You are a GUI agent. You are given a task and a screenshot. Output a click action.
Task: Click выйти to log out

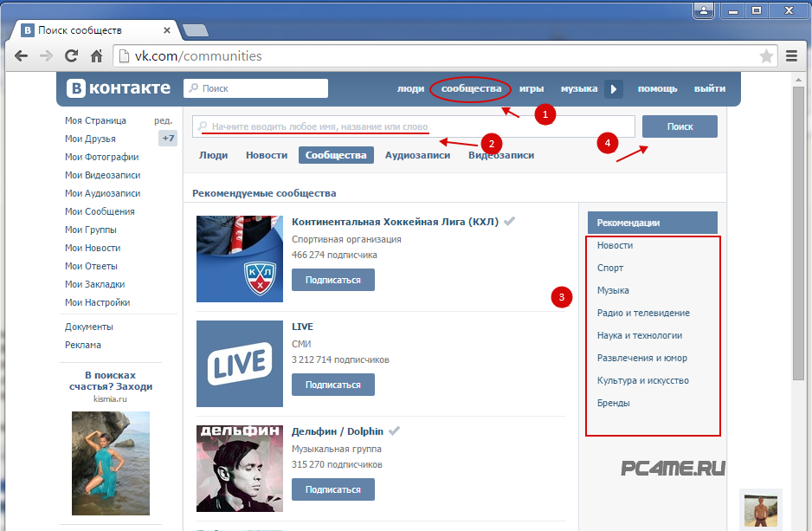point(710,88)
